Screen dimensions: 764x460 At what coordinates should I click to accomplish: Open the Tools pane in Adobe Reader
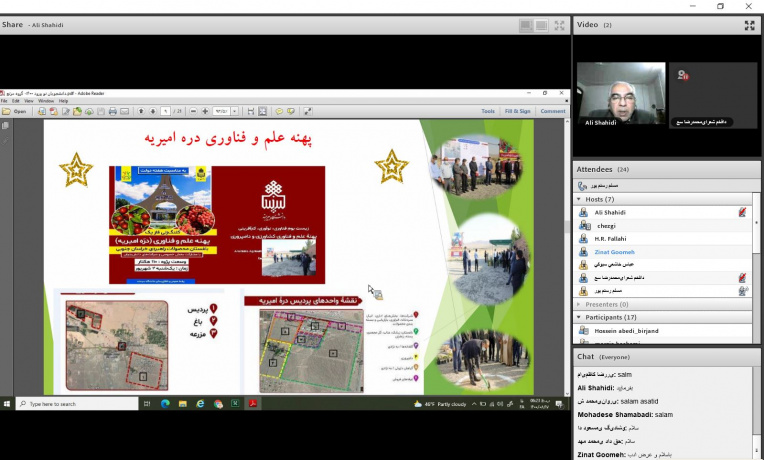[487, 111]
